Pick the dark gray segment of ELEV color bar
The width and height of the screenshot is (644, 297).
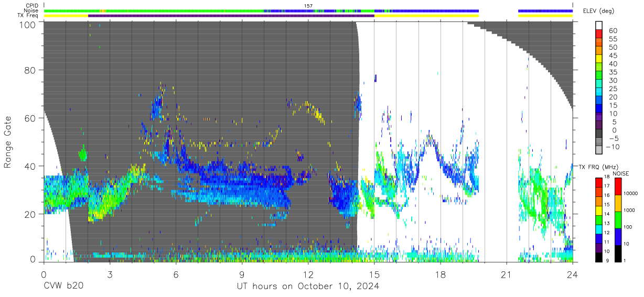click(x=599, y=132)
